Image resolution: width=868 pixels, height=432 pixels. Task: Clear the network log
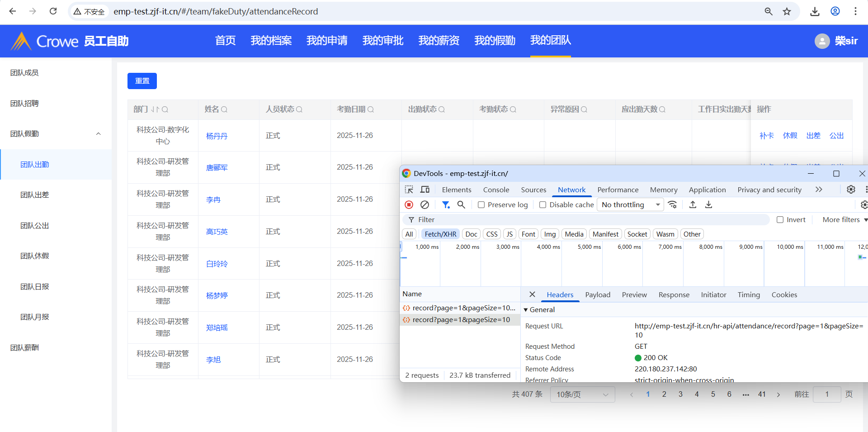[425, 205]
